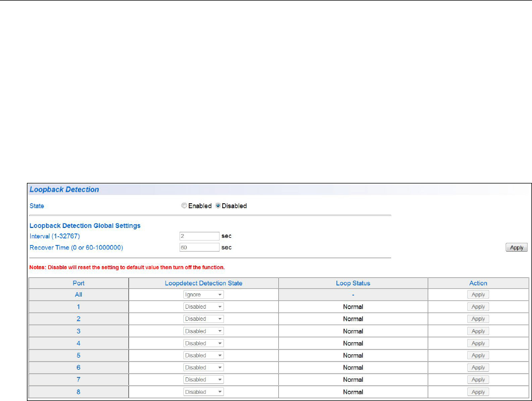Select the Disabled state radio button
The width and height of the screenshot is (532, 401).
(218, 206)
